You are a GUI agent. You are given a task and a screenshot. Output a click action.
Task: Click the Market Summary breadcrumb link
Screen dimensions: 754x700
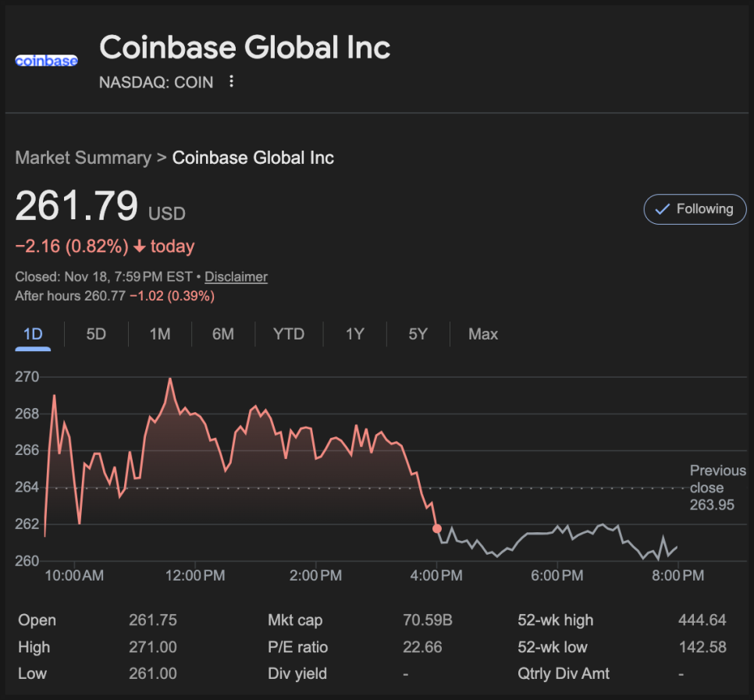pyautogui.click(x=83, y=158)
